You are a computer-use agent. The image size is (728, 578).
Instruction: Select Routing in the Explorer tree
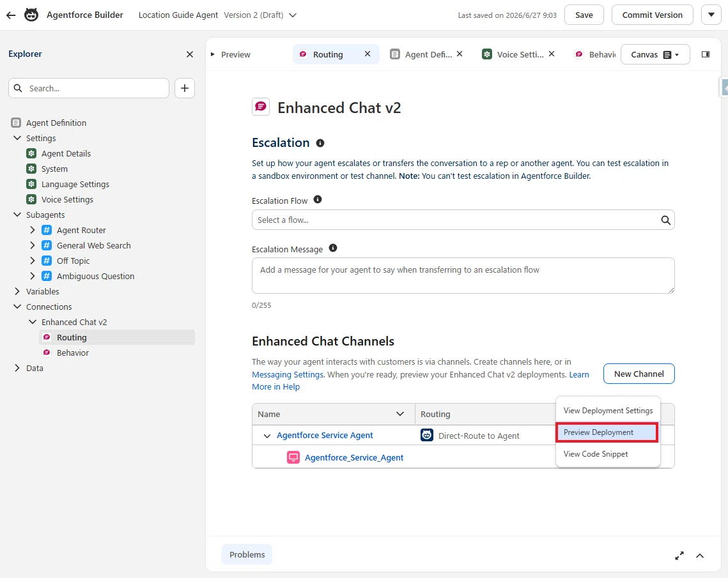tap(117, 337)
